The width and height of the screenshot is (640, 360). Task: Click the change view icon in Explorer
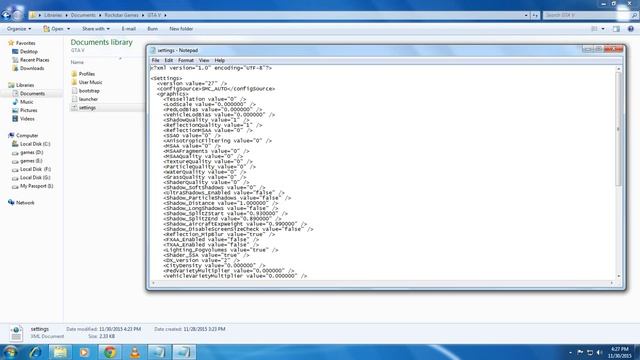tap(594, 29)
